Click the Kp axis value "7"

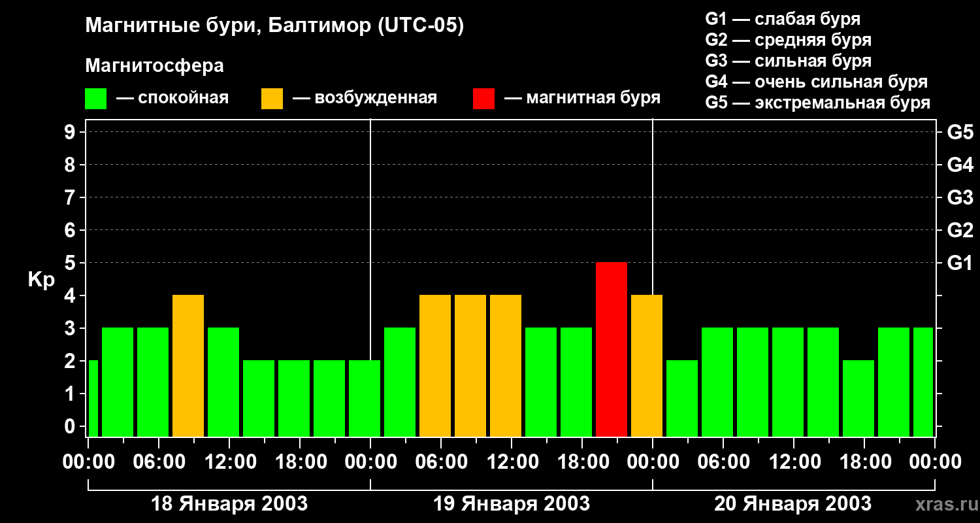71,197
